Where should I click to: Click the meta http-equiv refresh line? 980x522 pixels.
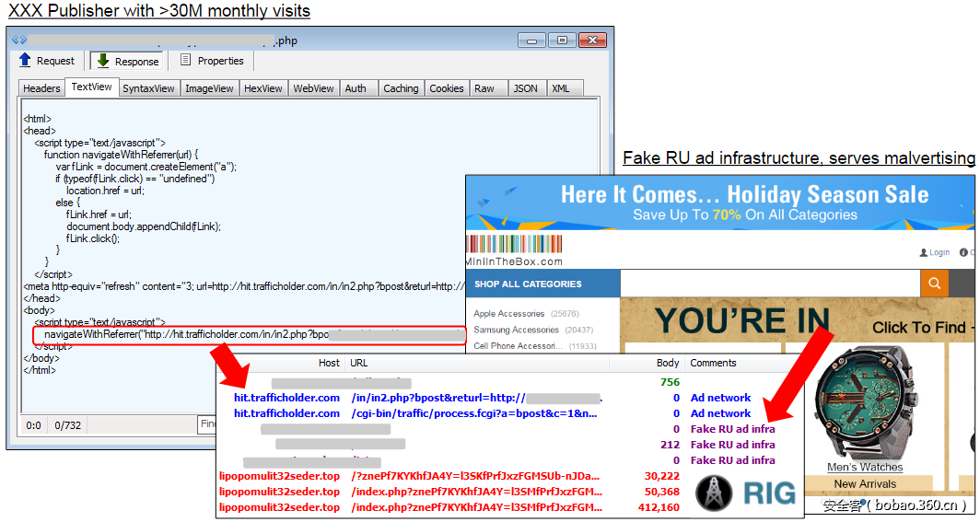pos(244,286)
